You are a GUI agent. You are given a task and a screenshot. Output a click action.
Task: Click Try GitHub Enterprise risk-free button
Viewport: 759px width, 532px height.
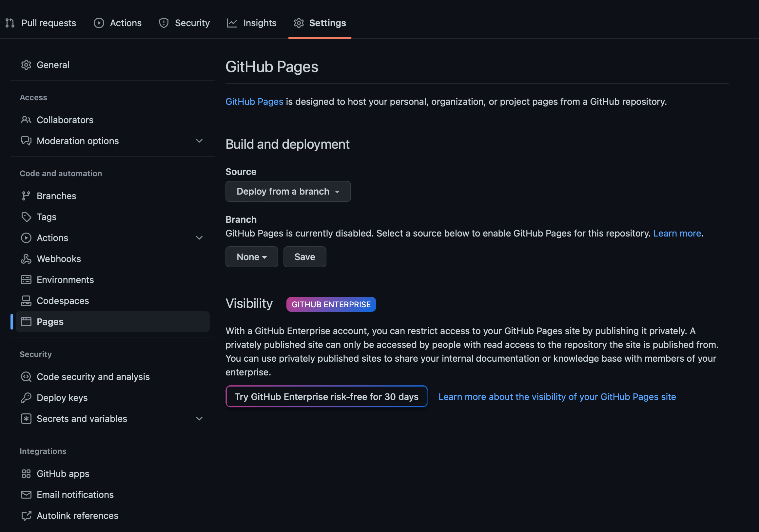point(327,396)
